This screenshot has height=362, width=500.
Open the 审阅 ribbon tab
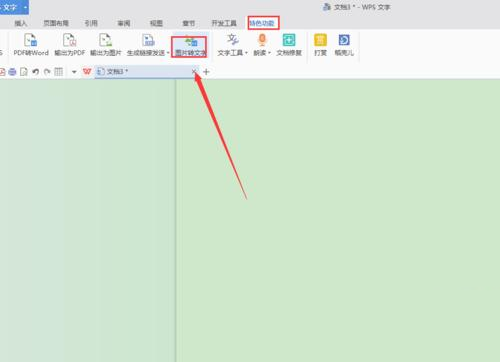[x=124, y=23]
